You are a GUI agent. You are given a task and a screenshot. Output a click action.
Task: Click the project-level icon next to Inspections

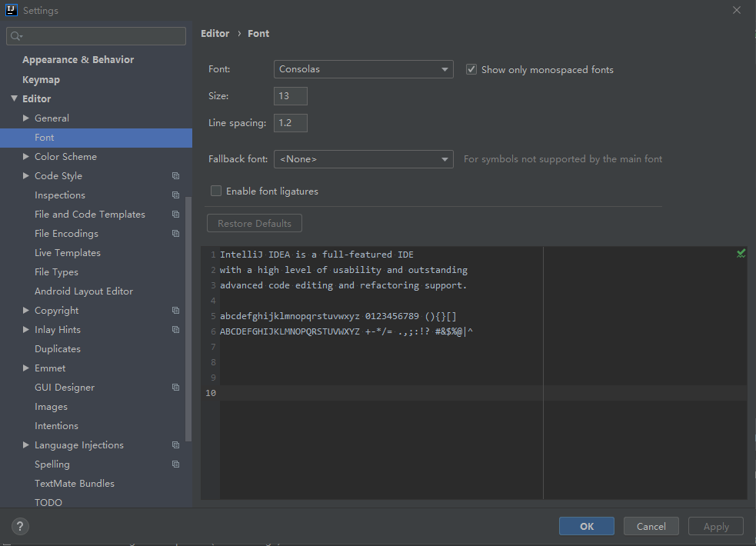[175, 195]
